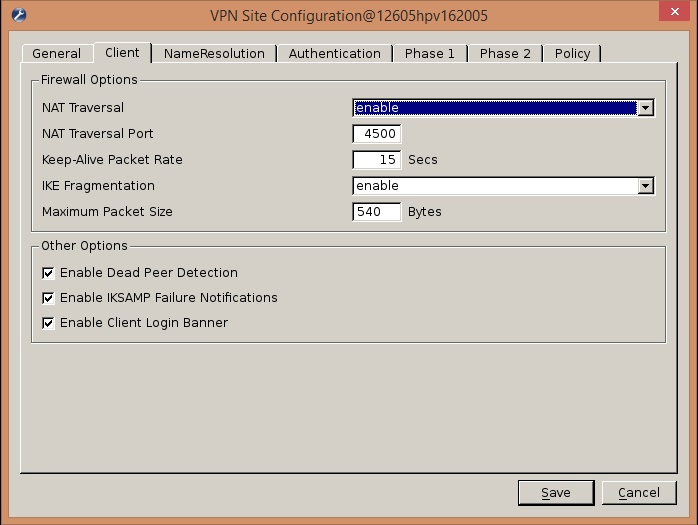This screenshot has height=525, width=698.
Task: Switch to the Phase 2 tab
Action: pos(505,54)
